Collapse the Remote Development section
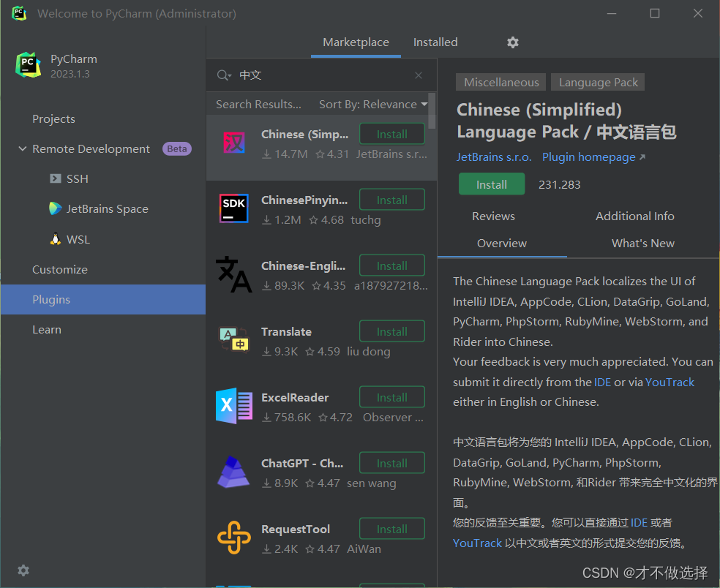Screen dimensions: 720x588 click(x=22, y=148)
